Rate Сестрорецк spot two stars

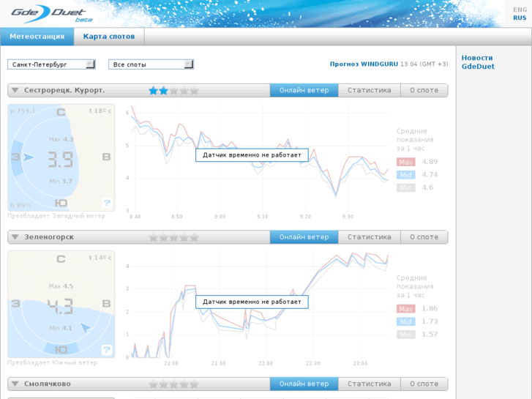[163, 90]
